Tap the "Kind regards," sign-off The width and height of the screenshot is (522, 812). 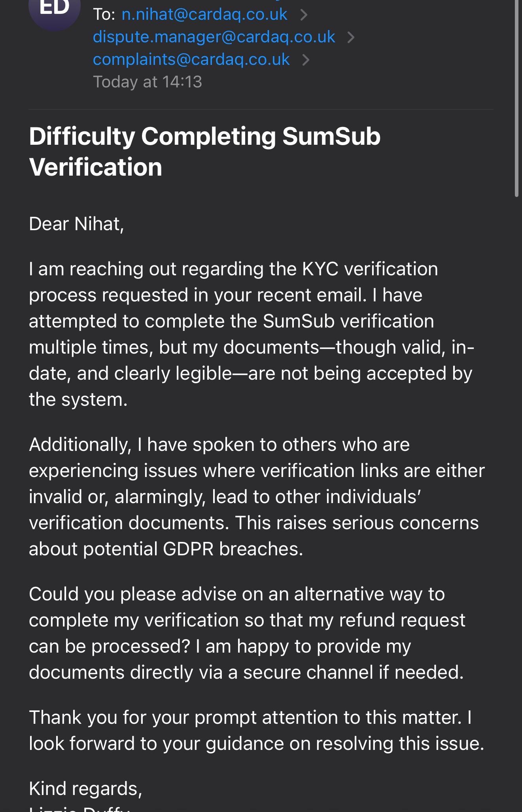tap(85, 788)
